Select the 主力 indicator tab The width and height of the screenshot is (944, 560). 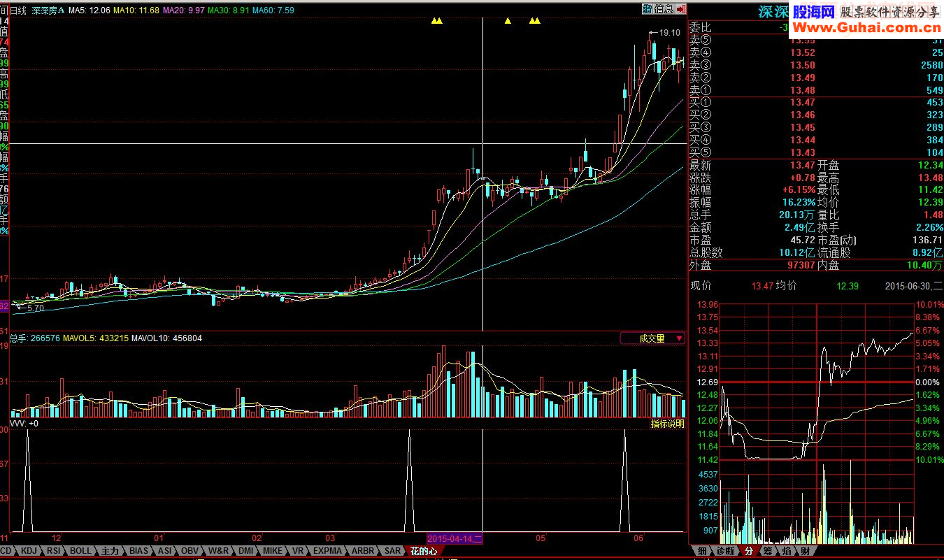[x=110, y=551]
